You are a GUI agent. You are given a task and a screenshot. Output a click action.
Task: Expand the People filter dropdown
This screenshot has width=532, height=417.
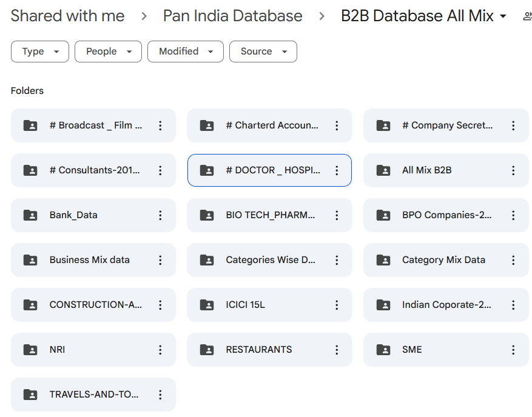point(108,52)
